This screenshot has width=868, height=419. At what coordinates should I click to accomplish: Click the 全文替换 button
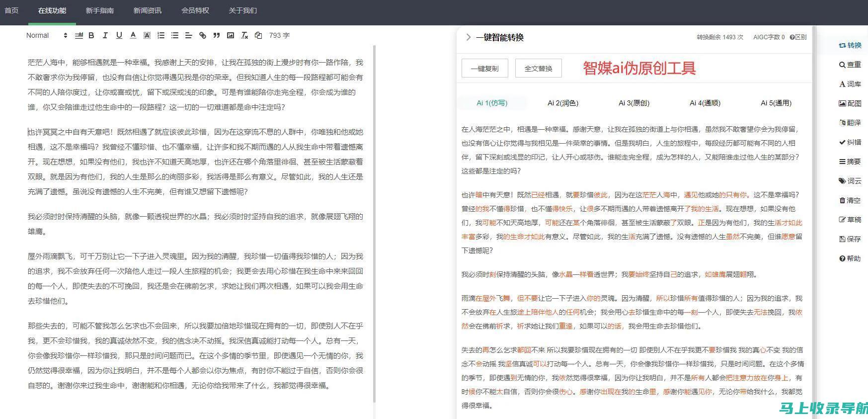pos(539,68)
